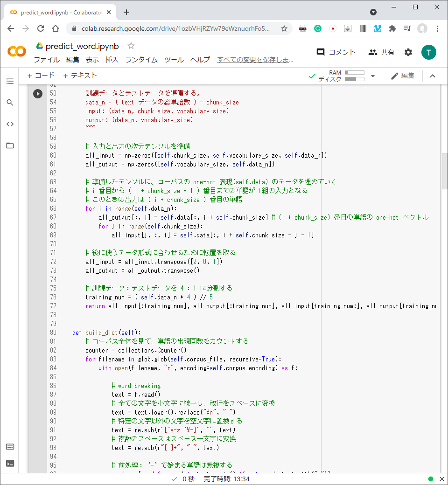
Task: Open the media control playlist icon
Action: point(407,29)
